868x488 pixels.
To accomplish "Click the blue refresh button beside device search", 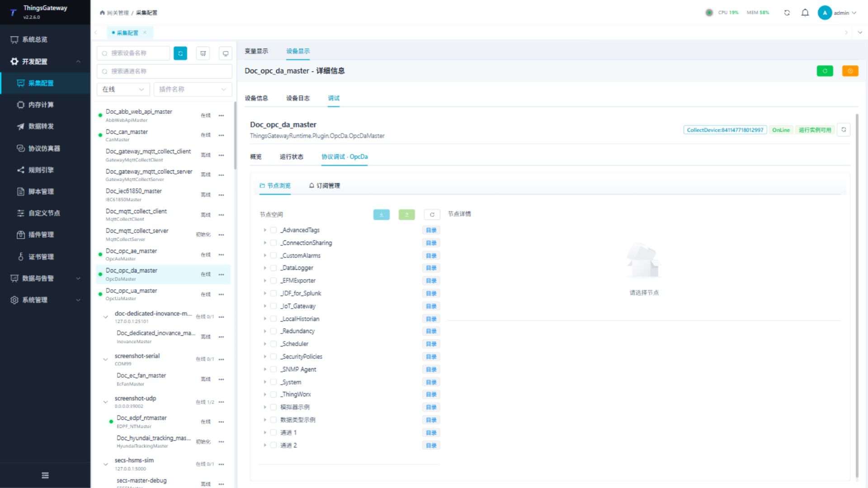I will [x=180, y=53].
